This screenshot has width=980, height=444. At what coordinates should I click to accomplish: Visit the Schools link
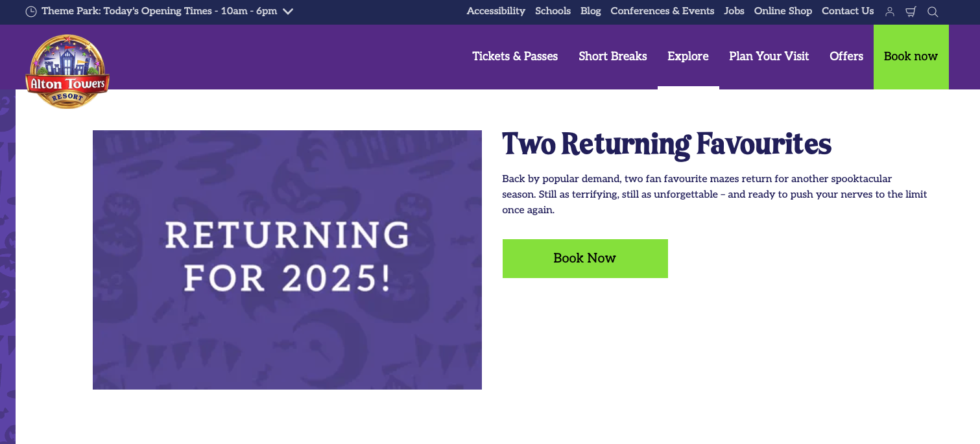pos(553,11)
